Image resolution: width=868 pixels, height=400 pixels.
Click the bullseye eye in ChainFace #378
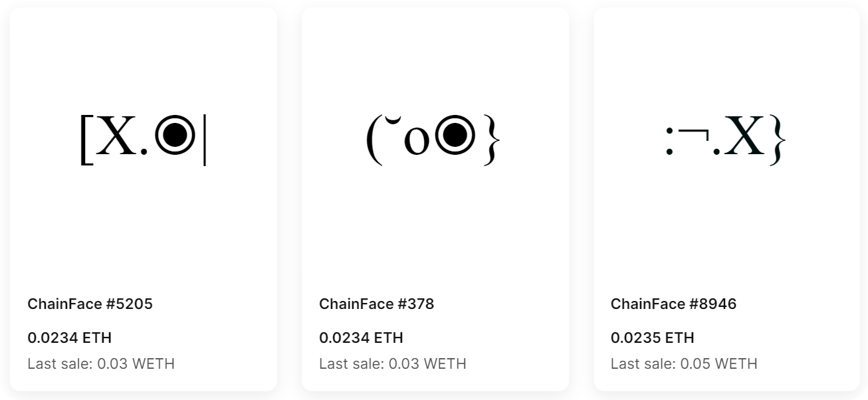[454, 136]
